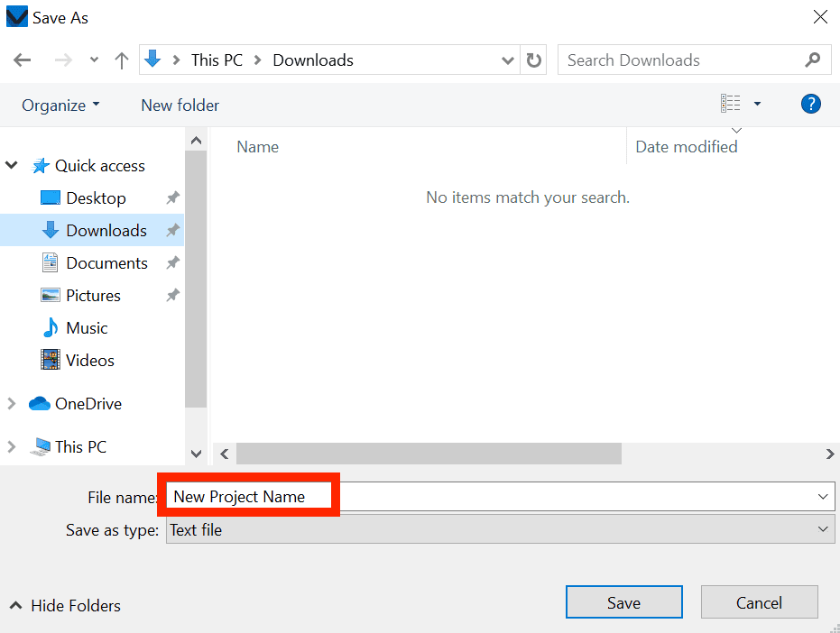Toggle the Name column sort order
840x633 pixels.
(257, 146)
